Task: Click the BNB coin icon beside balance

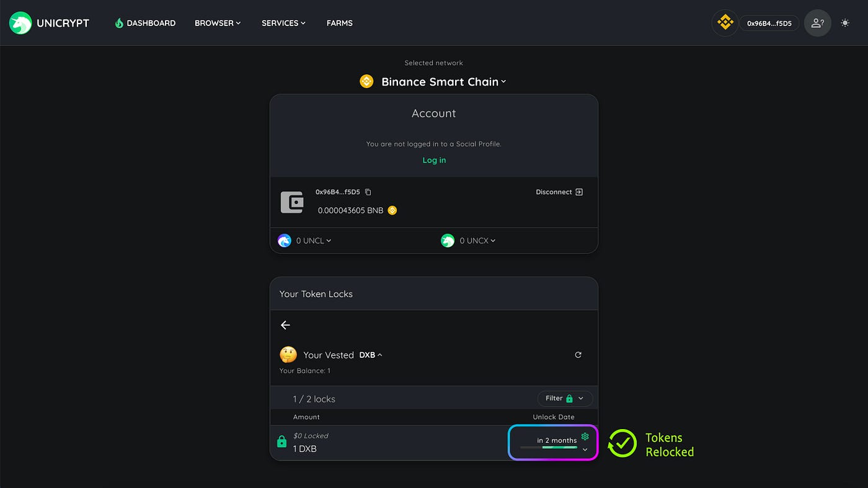Action: click(x=392, y=210)
